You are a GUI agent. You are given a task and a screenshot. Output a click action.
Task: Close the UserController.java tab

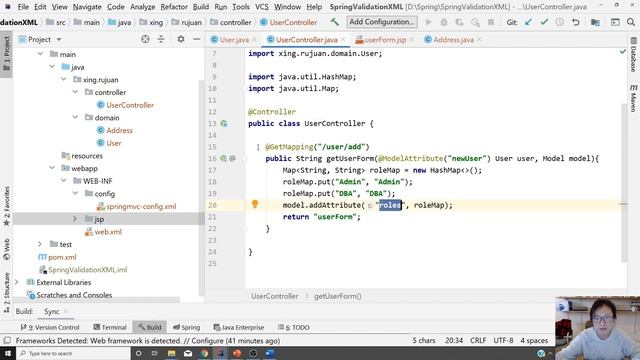coord(343,40)
